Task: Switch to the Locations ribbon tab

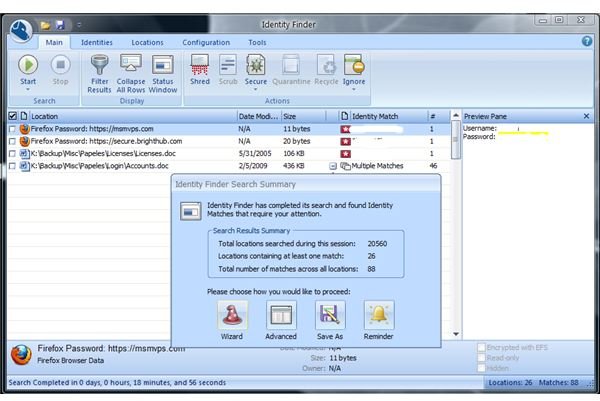Action: click(x=147, y=42)
